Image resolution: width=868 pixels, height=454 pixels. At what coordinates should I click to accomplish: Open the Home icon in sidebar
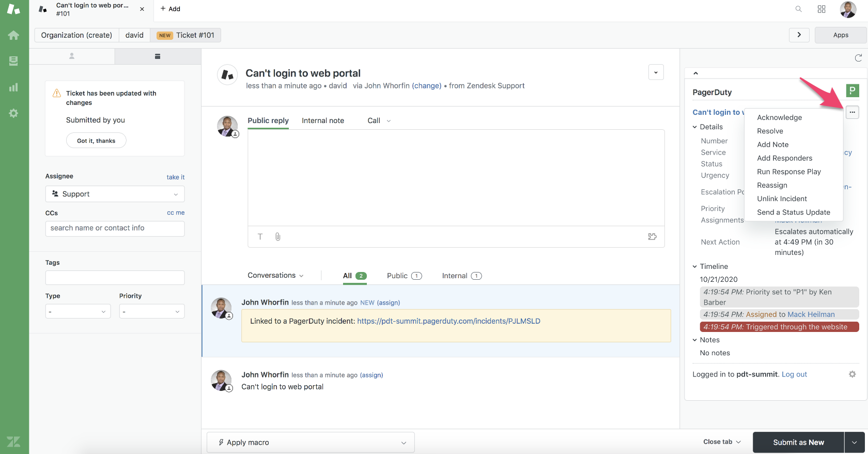coord(13,35)
